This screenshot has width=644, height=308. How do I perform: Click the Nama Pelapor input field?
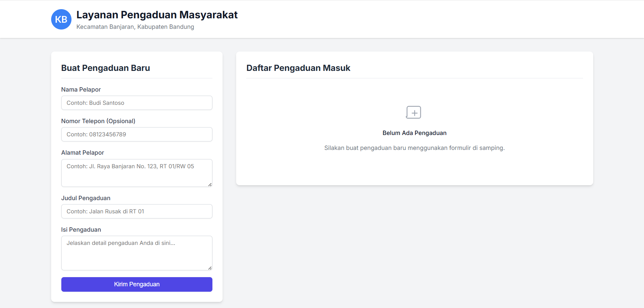pyautogui.click(x=137, y=103)
